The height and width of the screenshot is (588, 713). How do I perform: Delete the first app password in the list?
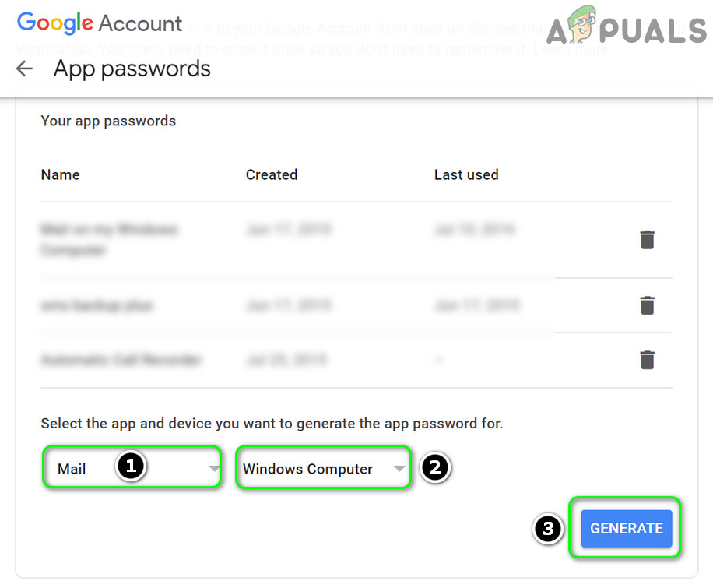point(647,240)
